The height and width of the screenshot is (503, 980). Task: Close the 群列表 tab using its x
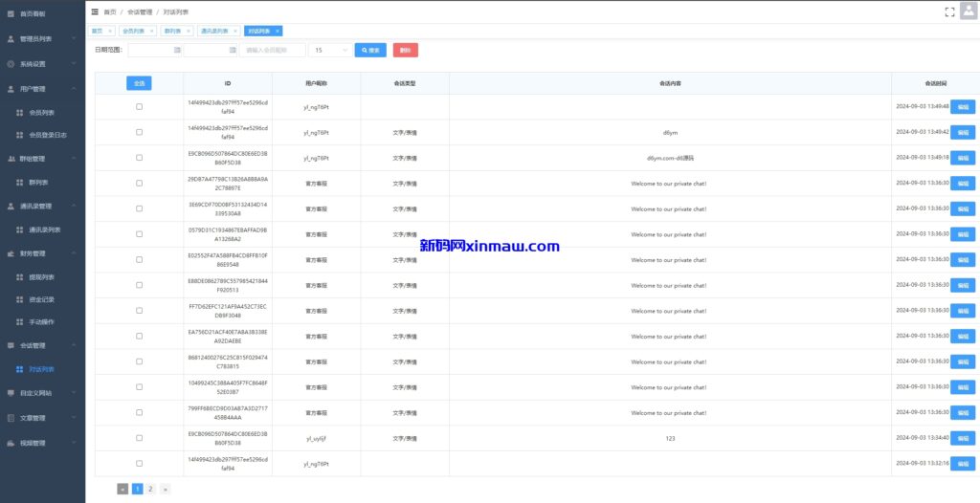(x=189, y=31)
